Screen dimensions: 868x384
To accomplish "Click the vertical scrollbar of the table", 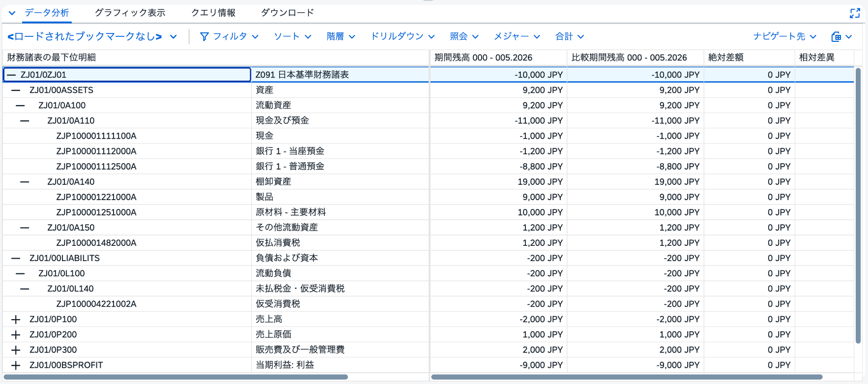I will pyautogui.click(x=858, y=206).
